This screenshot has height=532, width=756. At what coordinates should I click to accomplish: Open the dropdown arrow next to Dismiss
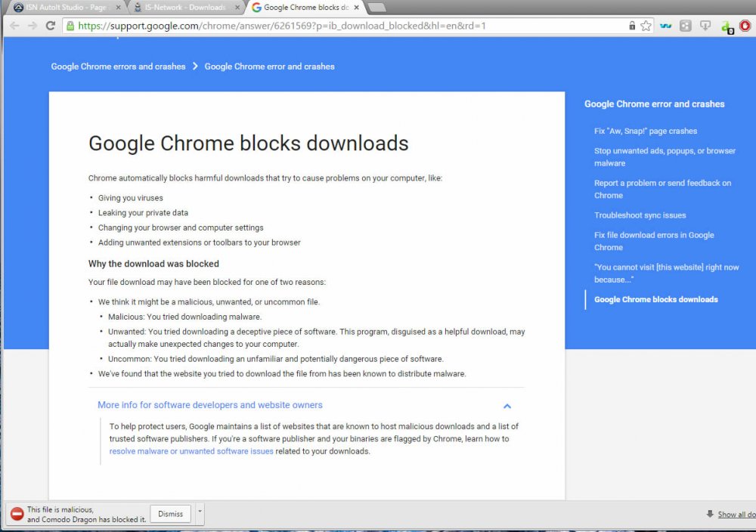[x=200, y=514]
